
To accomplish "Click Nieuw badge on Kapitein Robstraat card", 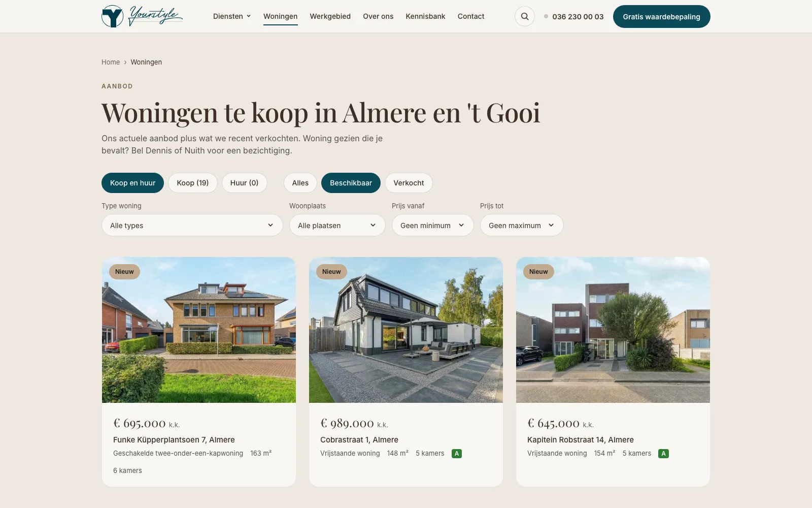I will click(538, 272).
